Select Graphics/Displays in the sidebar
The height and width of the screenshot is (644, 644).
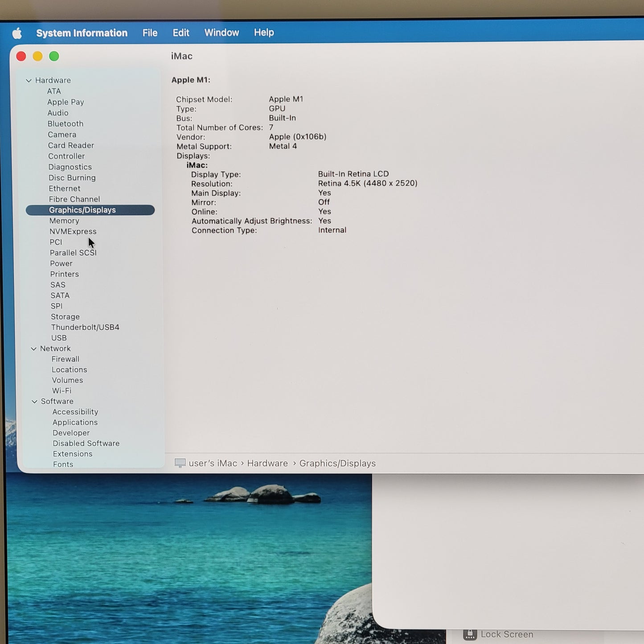[x=90, y=210]
